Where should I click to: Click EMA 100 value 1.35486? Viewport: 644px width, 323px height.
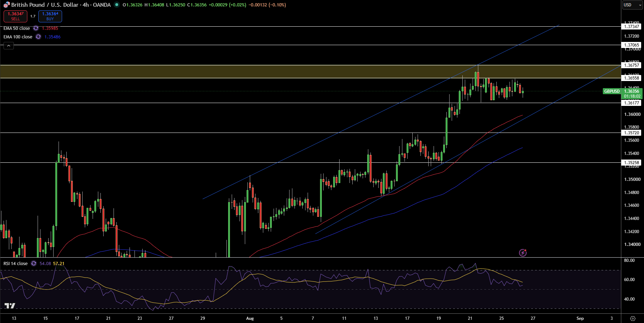coord(53,37)
